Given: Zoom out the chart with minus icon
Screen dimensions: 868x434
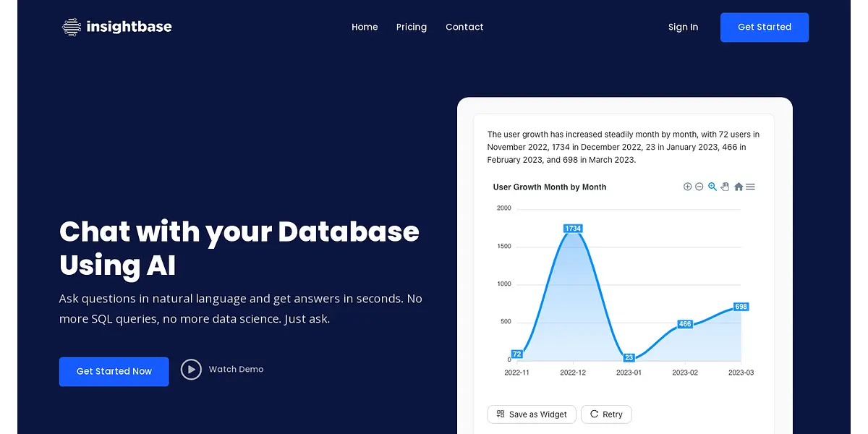Looking at the screenshot, I should tap(699, 187).
